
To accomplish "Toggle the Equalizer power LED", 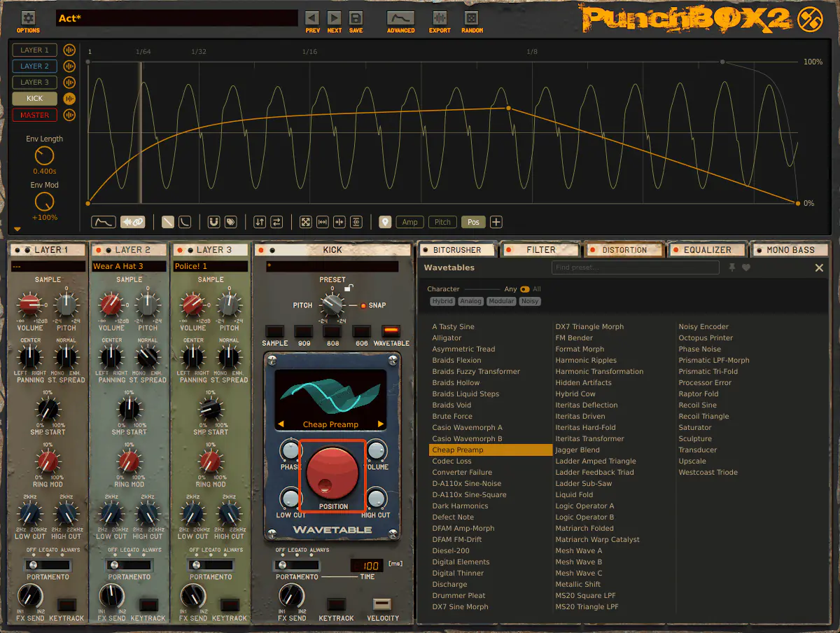I will pyautogui.click(x=676, y=250).
